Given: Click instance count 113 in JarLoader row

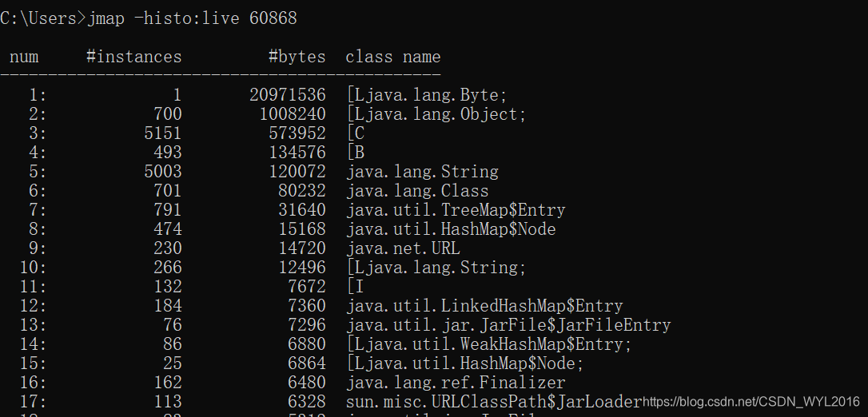Looking at the screenshot, I should [168, 402].
